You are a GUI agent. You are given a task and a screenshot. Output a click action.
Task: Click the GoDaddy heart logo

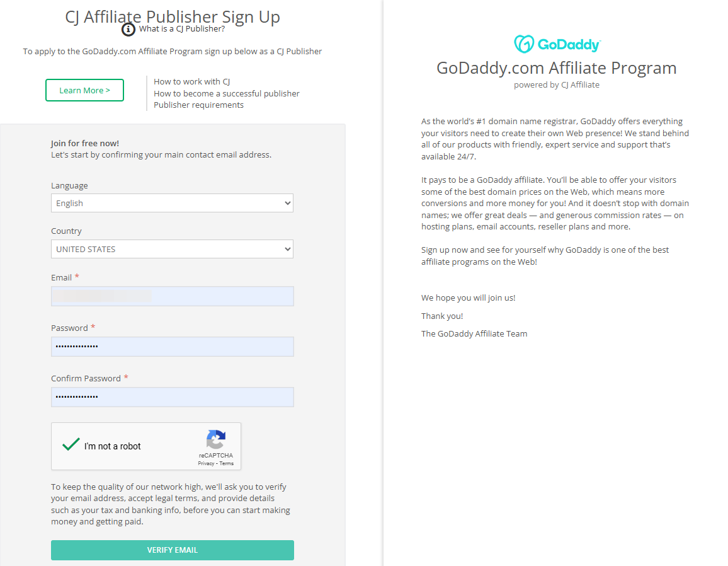[x=522, y=43]
